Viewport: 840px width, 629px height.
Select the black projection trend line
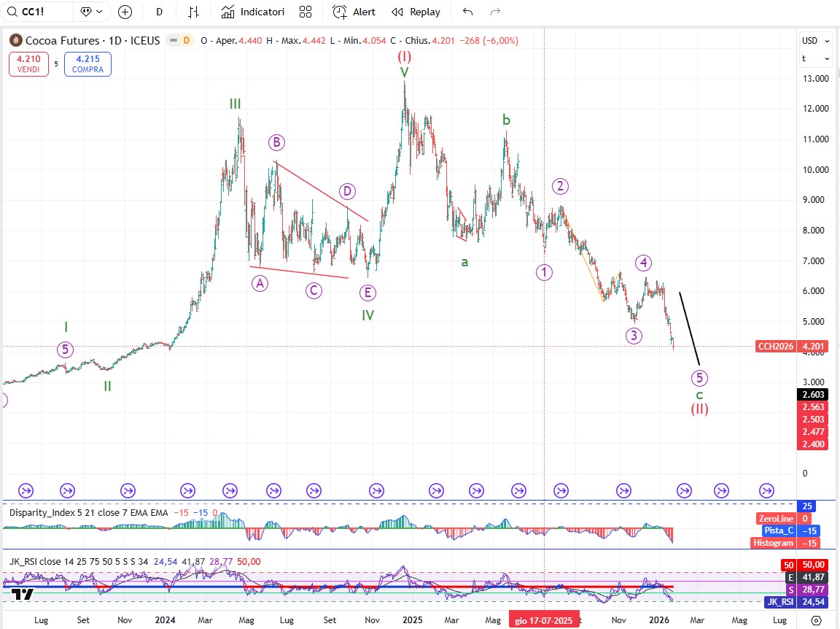tap(690, 328)
